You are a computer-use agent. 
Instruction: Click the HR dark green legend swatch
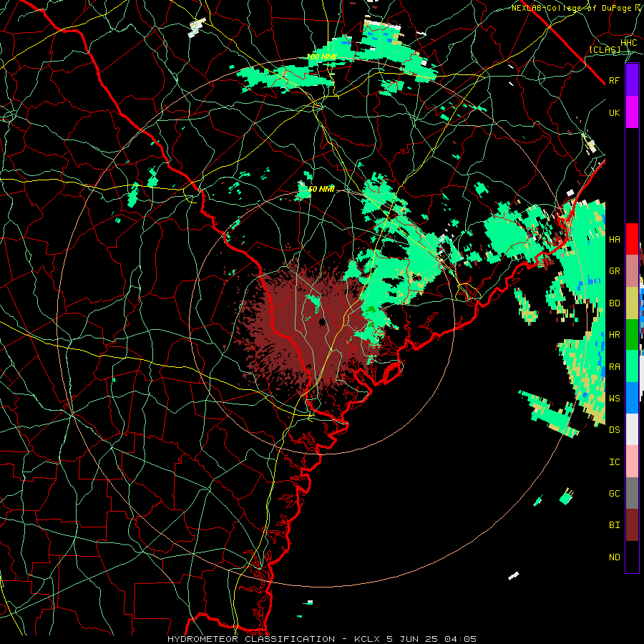point(632,335)
